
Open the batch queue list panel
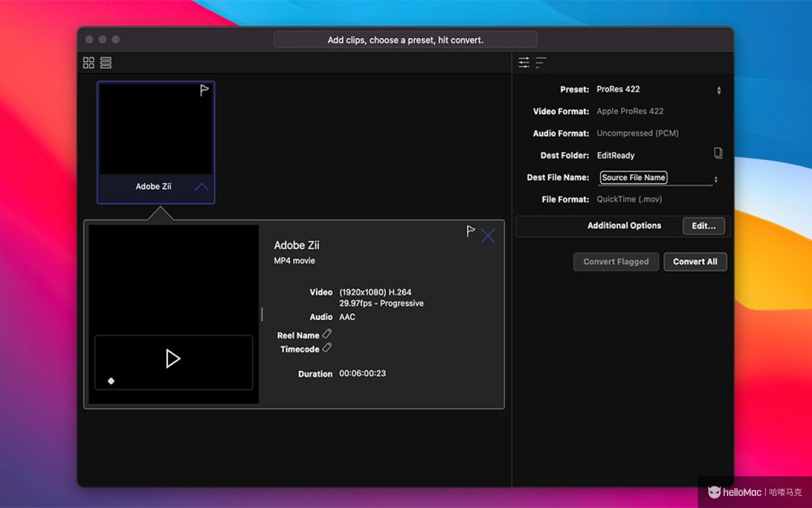click(x=540, y=62)
